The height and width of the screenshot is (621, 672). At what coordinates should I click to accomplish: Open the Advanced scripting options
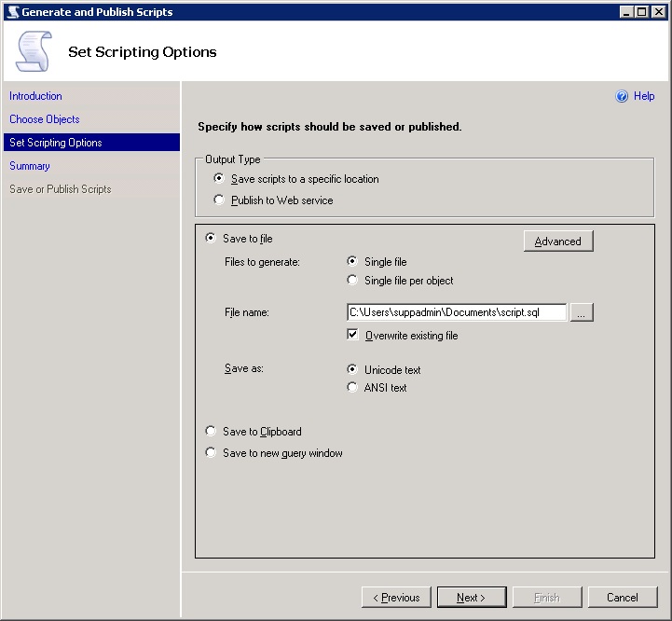click(557, 241)
